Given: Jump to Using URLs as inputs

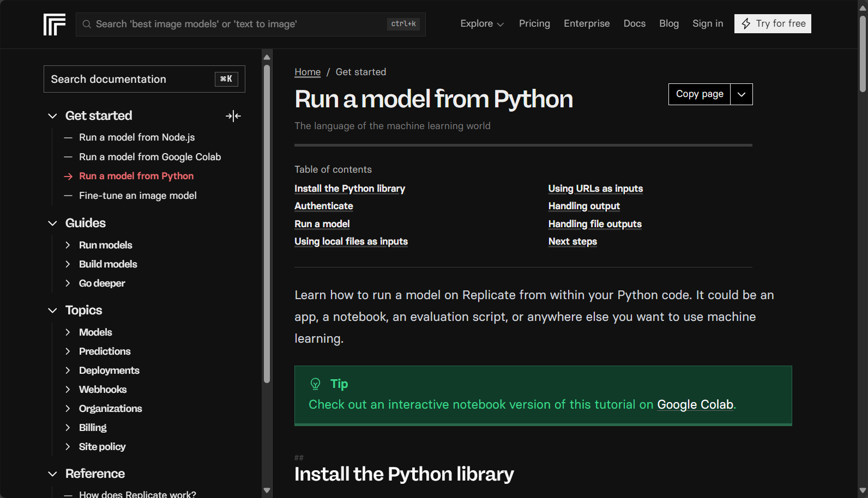Looking at the screenshot, I should (595, 189).
